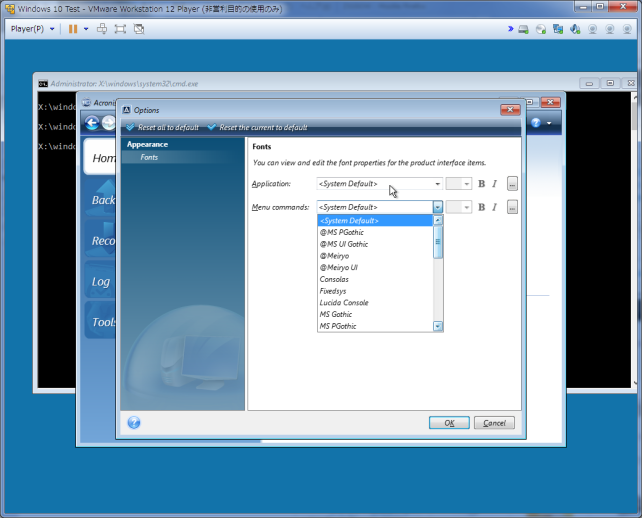Screen dimensions: 642x518
Task: Select Appearance in the Options tree
Action: 147,145
